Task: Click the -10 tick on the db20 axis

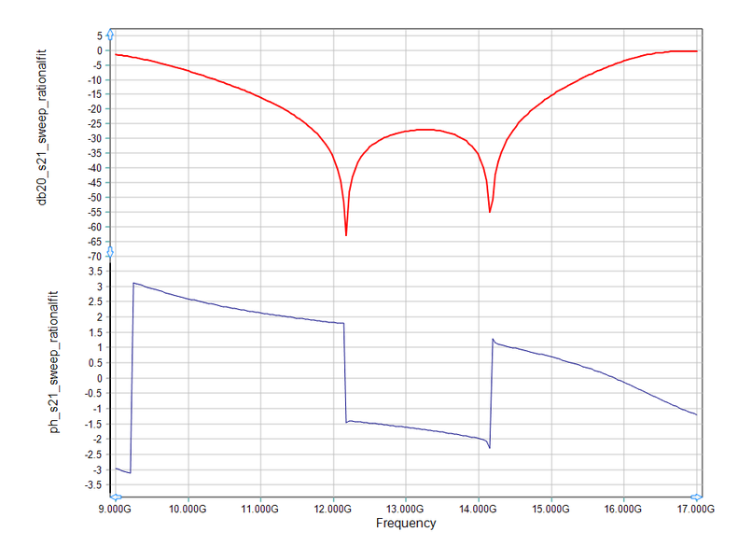Action: tap(95, 80)
